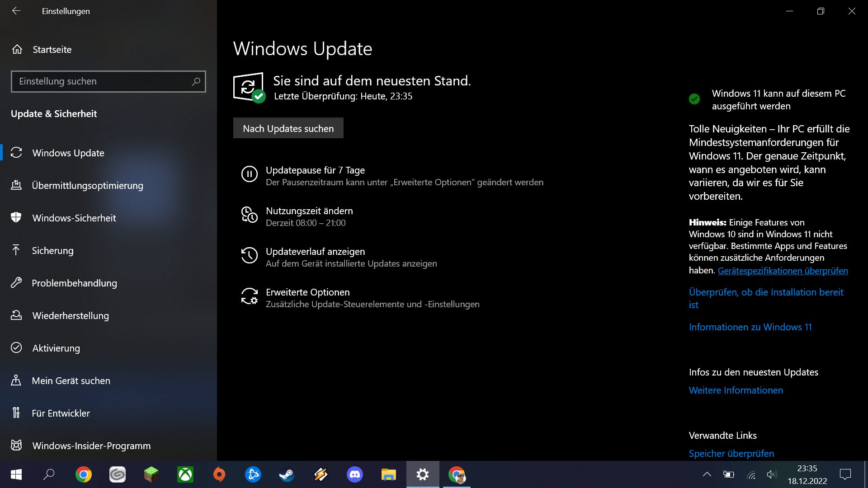
Task: Open Gerätespezifikationen überprüfen link
Action: (783, 271)
